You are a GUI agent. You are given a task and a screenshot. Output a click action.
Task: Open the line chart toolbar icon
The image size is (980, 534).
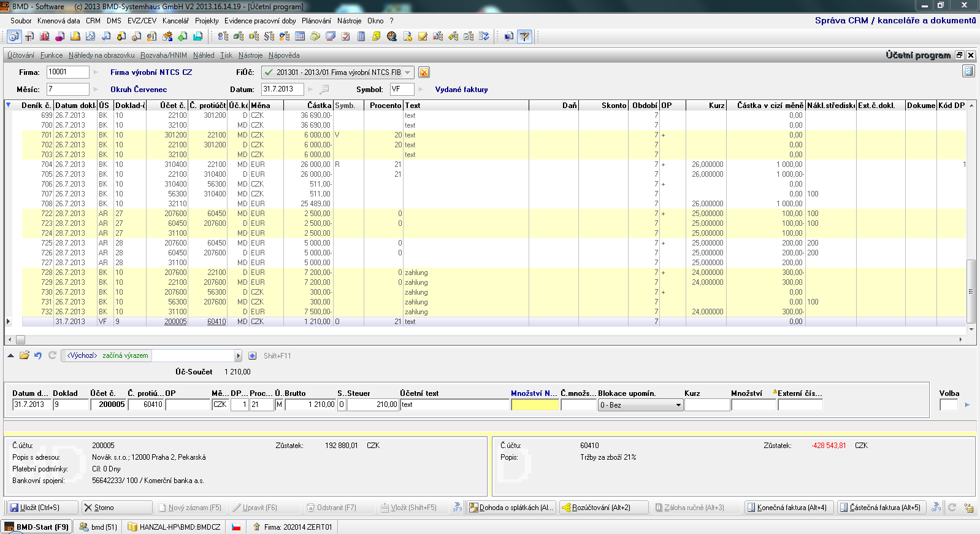(91, 36)
